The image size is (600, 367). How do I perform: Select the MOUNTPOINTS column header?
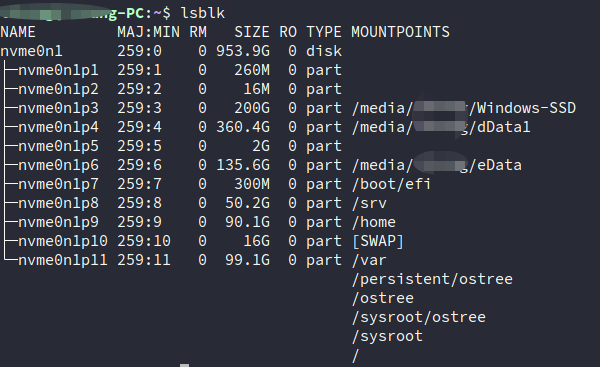pos(400,32)
